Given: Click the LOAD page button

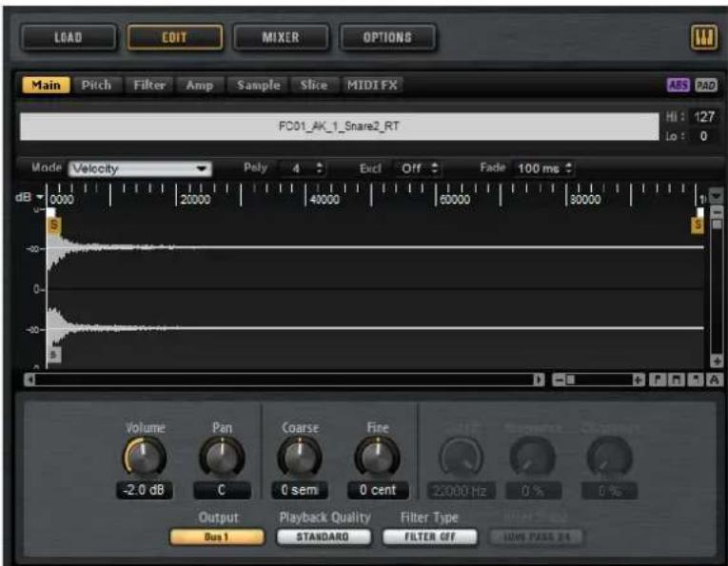Looking at the screenshot, I should coord(69,37).
